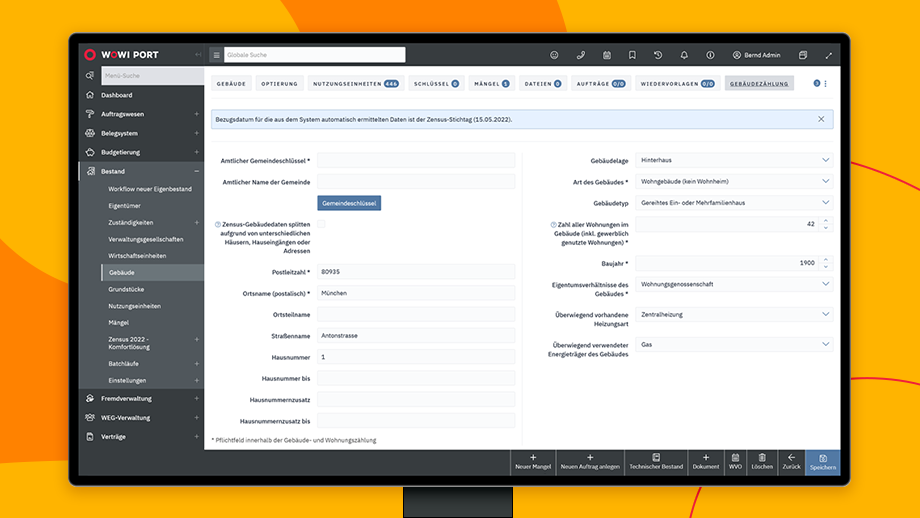
Task: Click the bookmark icon in header
Action: point(632,55)
